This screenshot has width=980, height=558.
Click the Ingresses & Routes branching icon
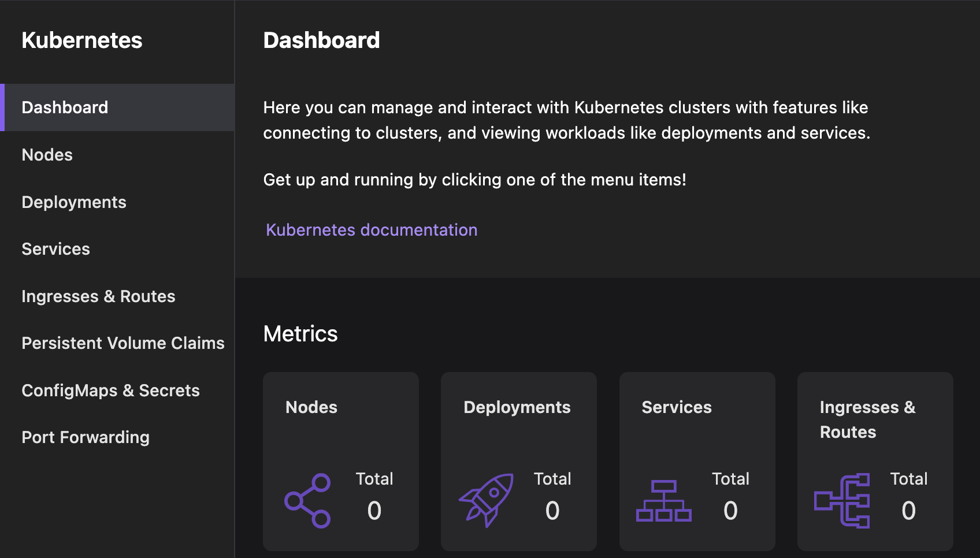[842, 501]
